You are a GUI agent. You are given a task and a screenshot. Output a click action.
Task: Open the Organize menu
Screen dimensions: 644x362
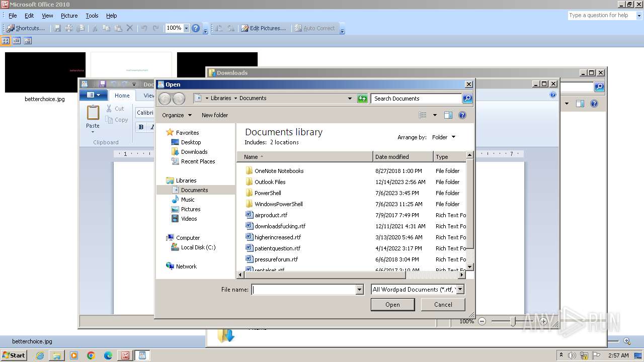pos(177,115)
